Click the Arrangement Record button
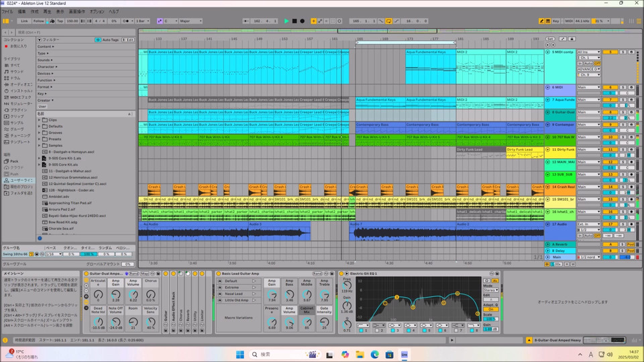The width and height of the screenshot is (644, 362). tap(303, 21)
